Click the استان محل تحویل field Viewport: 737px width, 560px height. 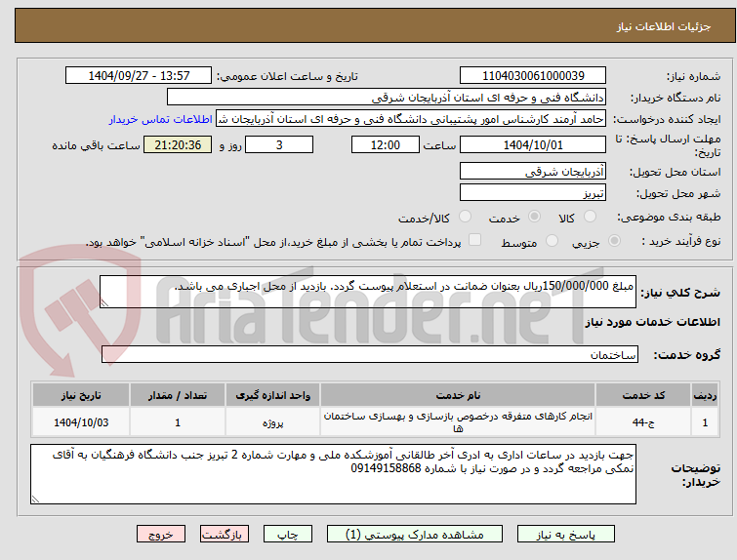pyautogui.click(x=533, y=172)
